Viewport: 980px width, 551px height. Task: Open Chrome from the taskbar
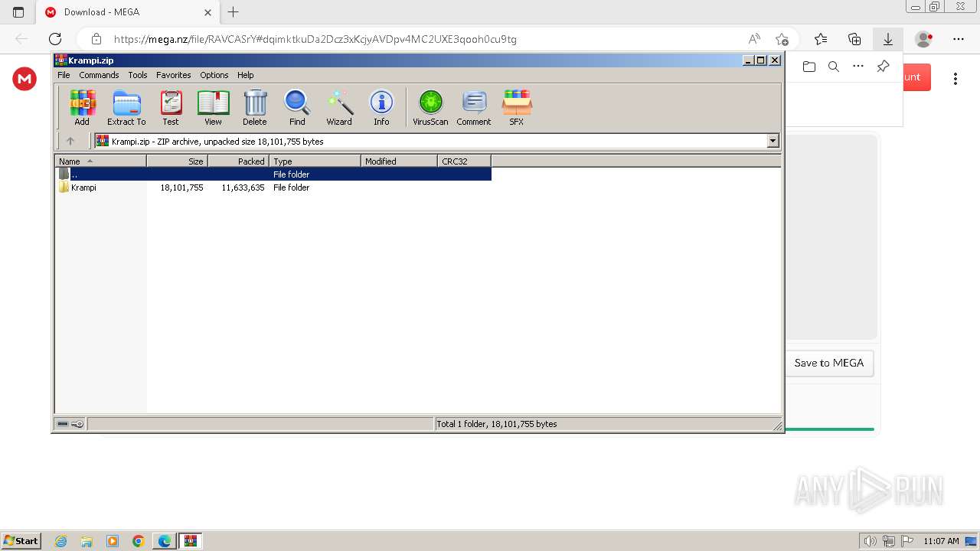click(x=139, y=541)
